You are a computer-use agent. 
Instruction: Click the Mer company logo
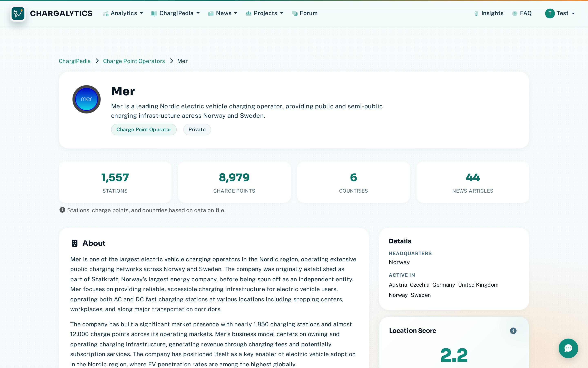[87, 99]
